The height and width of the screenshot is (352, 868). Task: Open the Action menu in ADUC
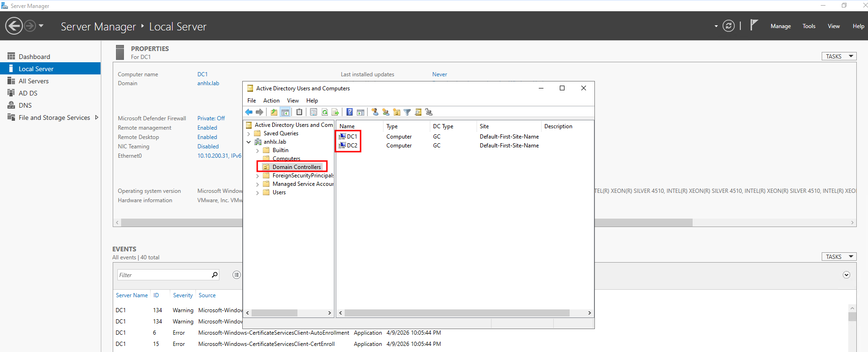coord(271,101)
